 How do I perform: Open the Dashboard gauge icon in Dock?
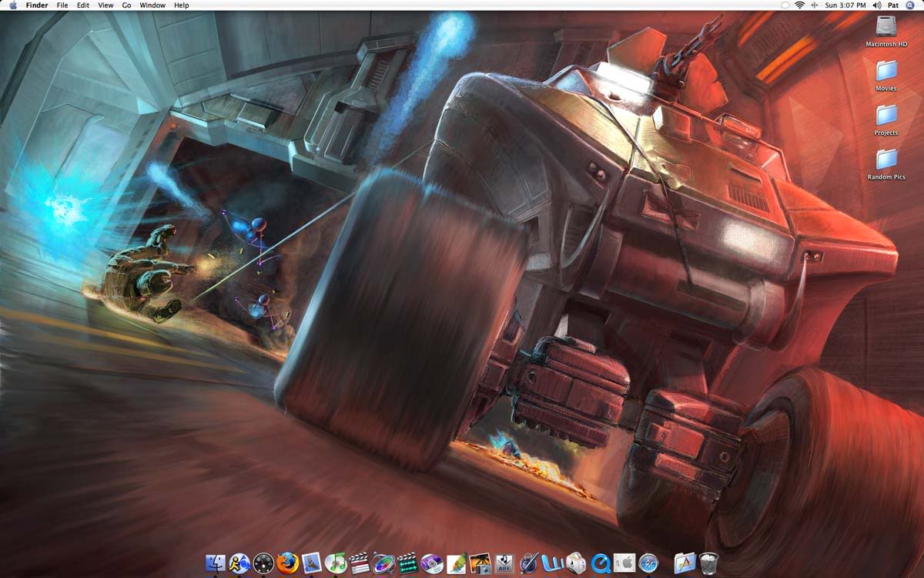click(x=263, y=564)
